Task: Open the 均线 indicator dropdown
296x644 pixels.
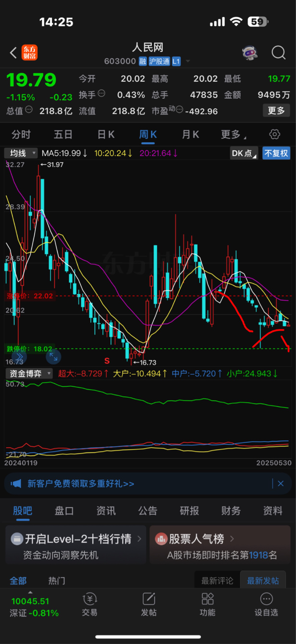Action: pos(21,153)
